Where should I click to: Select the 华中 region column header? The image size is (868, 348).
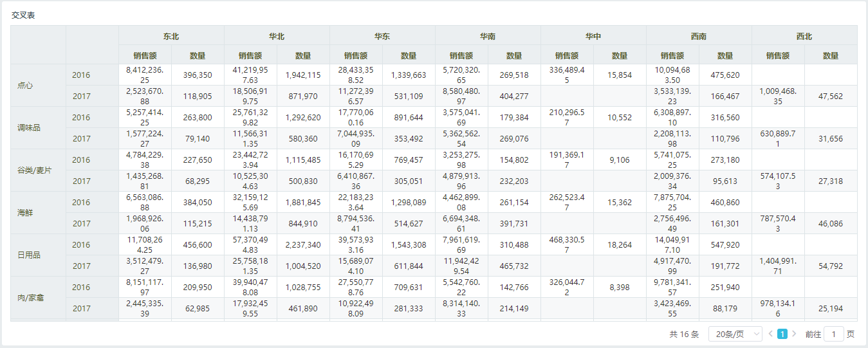point(593,36)
